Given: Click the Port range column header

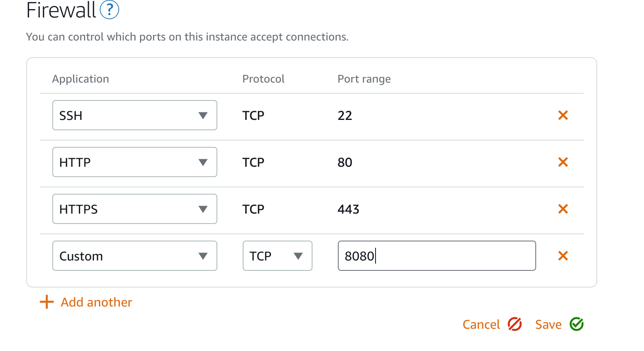Looking at the screenshot, I should (x=364, y=79).
